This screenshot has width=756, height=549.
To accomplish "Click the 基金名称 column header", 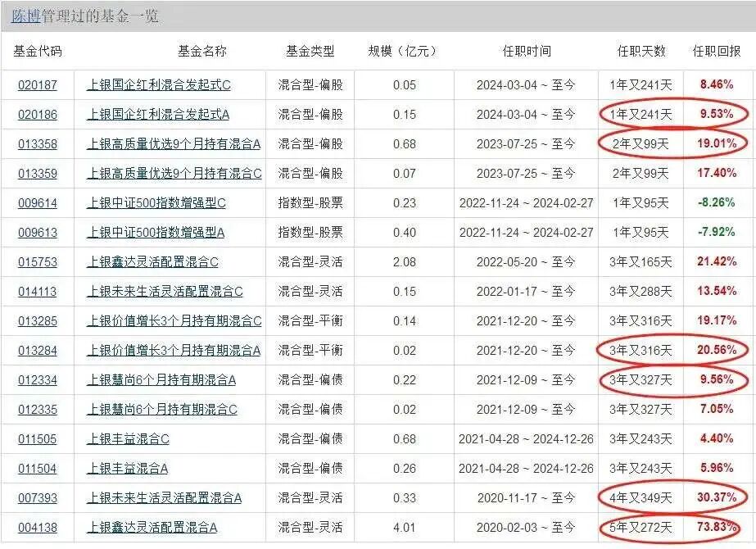I will pyautogui.click(x=202, y=51).
